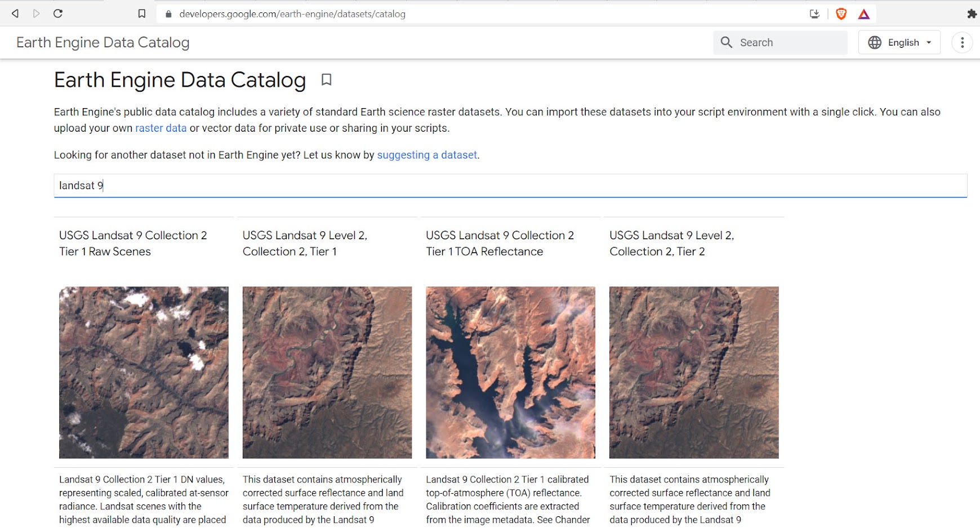Open Brave Rewards triangle icon

pos(864,14)
